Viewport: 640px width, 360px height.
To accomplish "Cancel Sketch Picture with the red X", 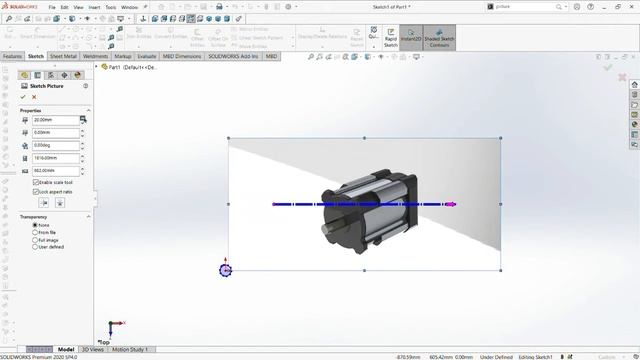I will point(34,97).
